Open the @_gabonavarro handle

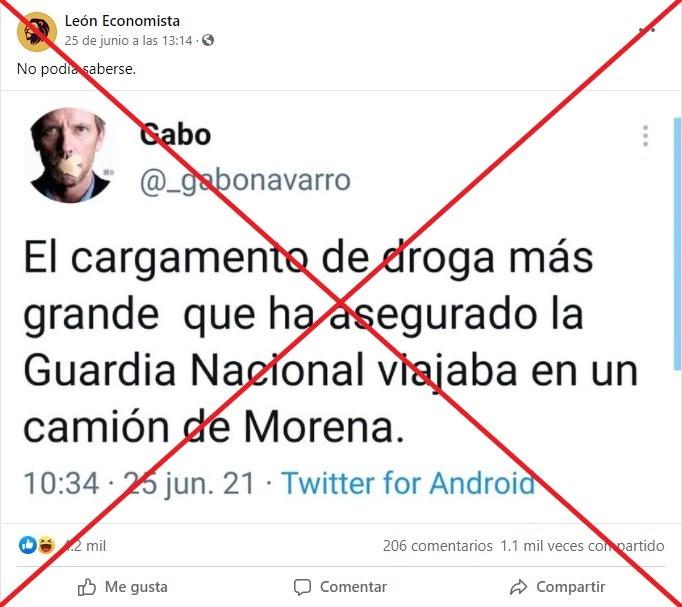coord(245,180)
